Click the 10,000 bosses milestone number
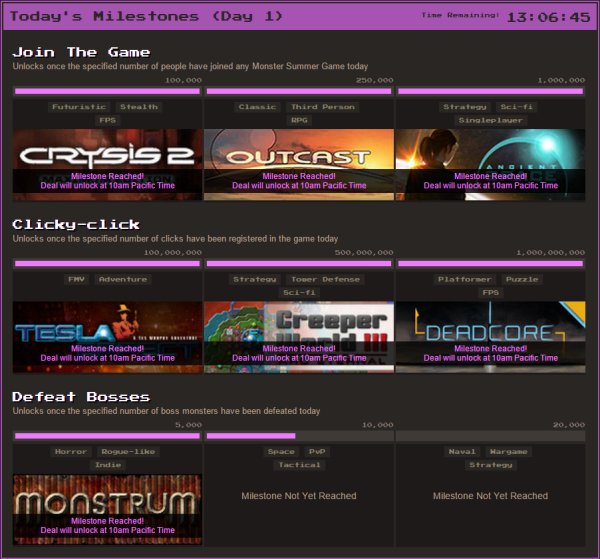The width and height of the screenshot is (600, 559). pos(377,425)
